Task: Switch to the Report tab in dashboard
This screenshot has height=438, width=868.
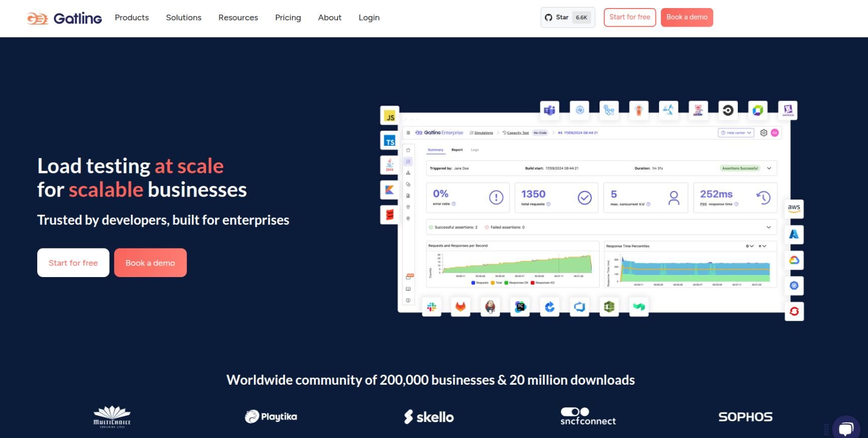Action: point(457,150)
